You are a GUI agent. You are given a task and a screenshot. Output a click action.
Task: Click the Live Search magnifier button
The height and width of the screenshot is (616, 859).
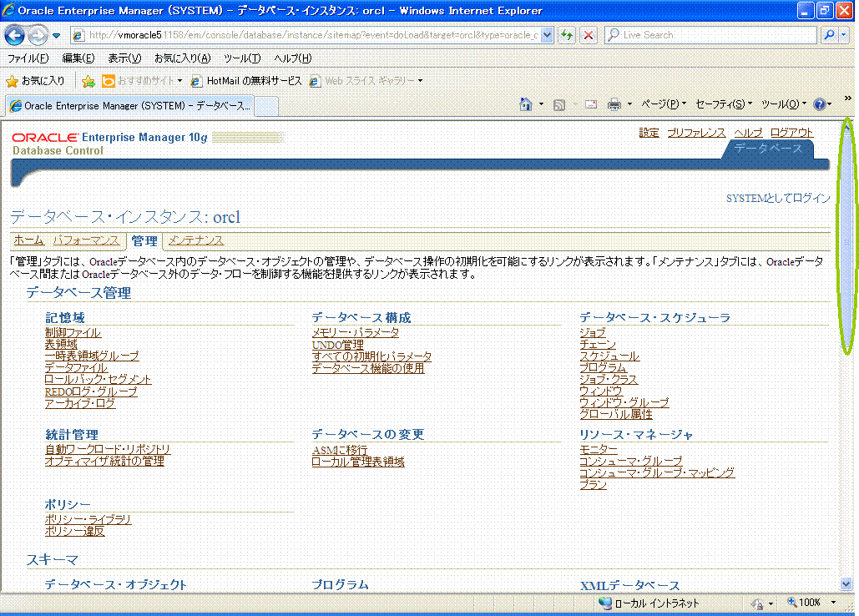[829, 35]
